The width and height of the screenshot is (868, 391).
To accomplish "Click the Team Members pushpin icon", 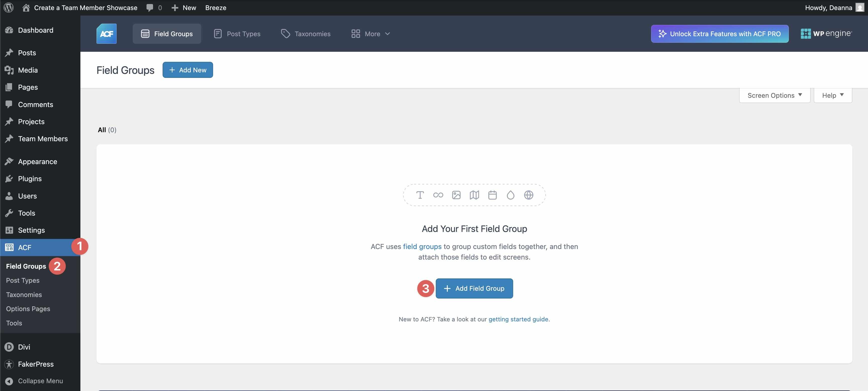I will pos(9,138).
